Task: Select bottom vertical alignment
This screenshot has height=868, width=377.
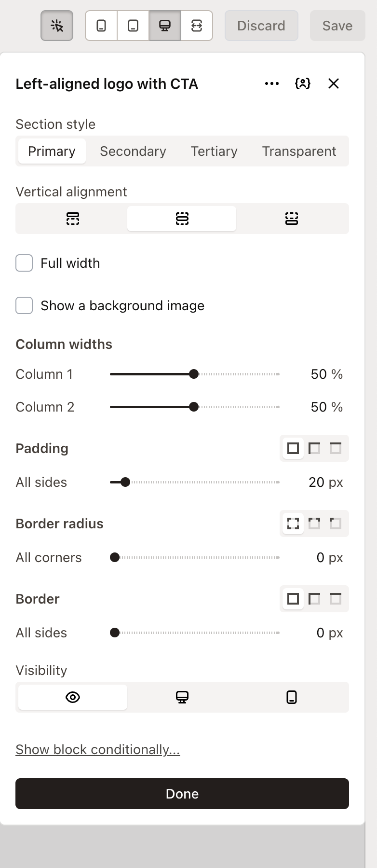Action: pos(291,218)
